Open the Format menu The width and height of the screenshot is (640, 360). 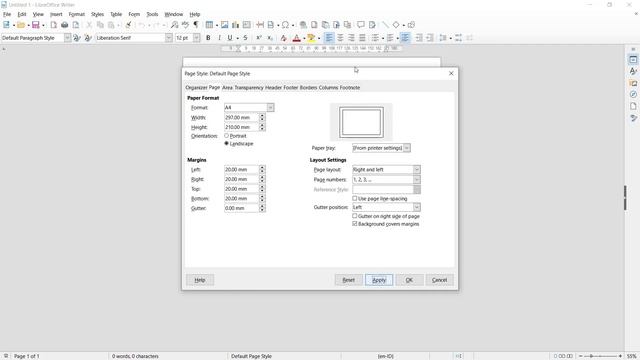[76, 14]
